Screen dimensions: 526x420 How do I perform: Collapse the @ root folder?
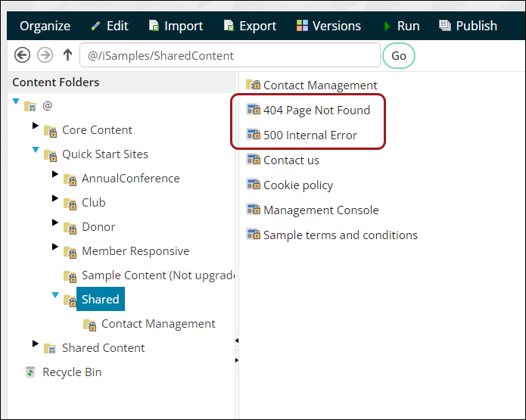pos(16,101)
